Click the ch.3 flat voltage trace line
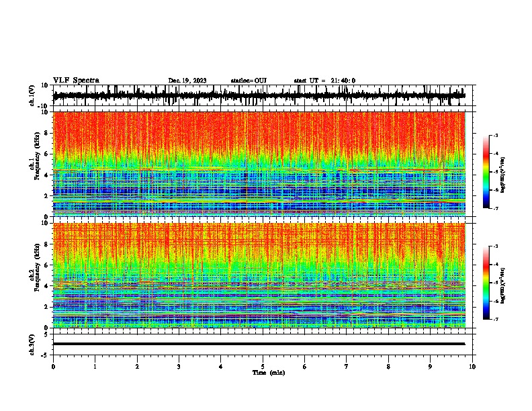This screenshot has width=532, height=411. coord(259,344)
